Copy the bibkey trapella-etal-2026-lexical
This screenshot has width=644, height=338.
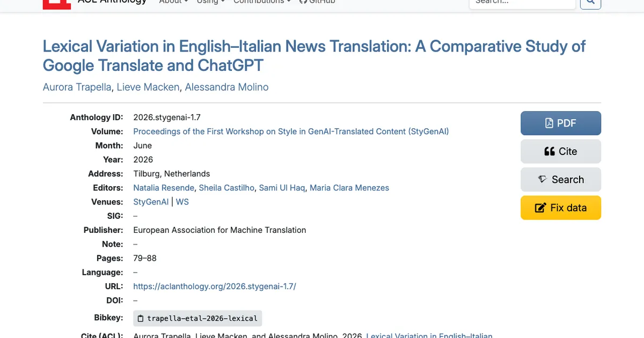pyautogui.click(x=197, y=318)
